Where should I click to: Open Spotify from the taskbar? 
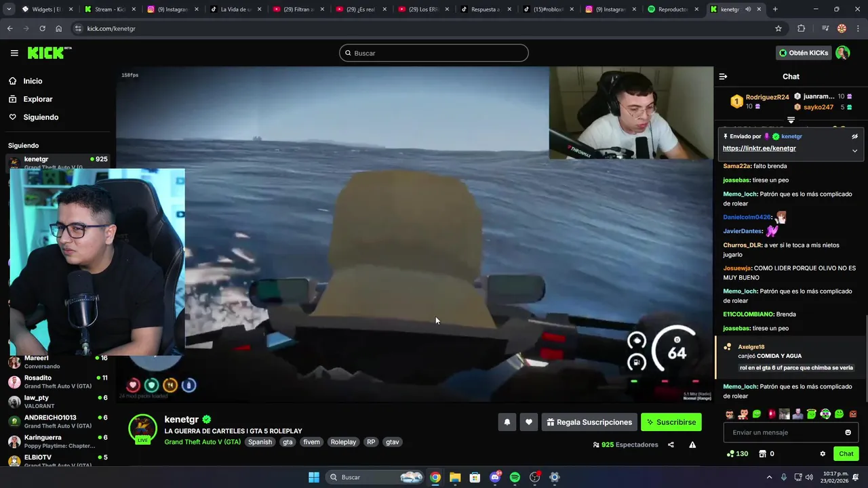pyautogui.click(x=515, y=477)
